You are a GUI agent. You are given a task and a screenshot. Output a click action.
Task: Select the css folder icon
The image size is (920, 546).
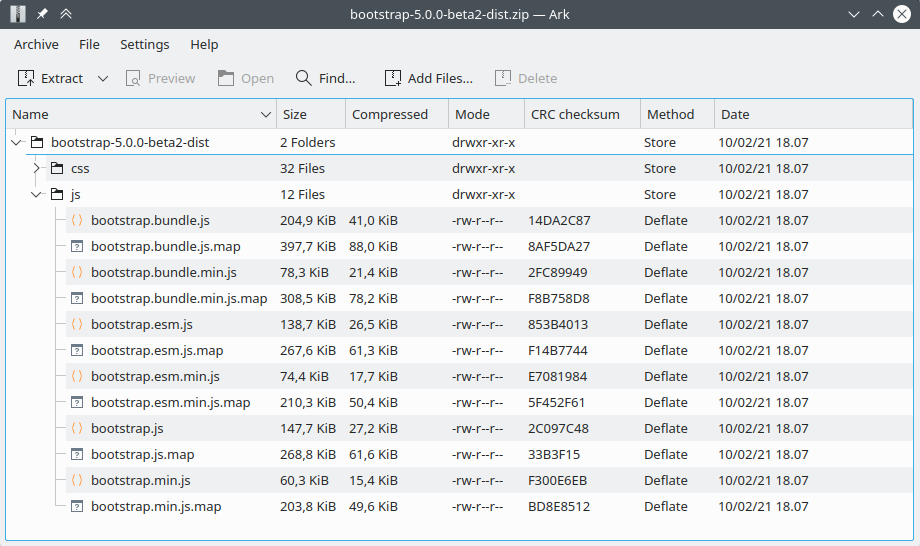tap(57, 169)
